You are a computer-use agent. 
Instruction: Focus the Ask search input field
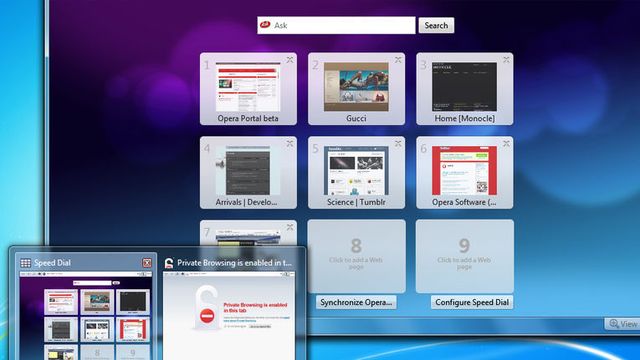336,25
